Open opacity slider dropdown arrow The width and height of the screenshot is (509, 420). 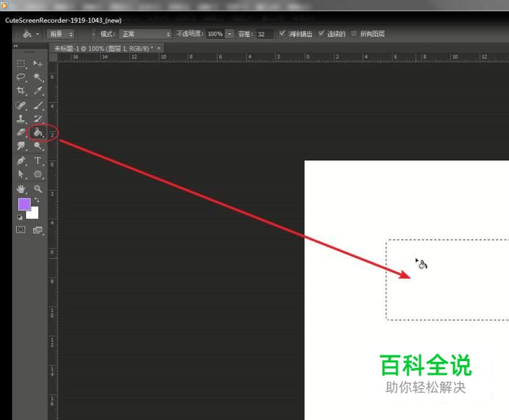[x=229, y=34]
